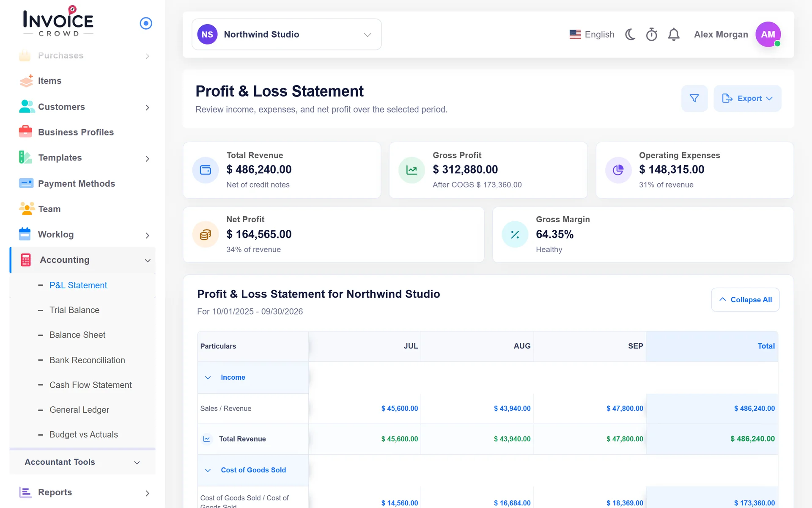
Task: Click Total Revenue wallet icon
Action: [x=206, y=170]
